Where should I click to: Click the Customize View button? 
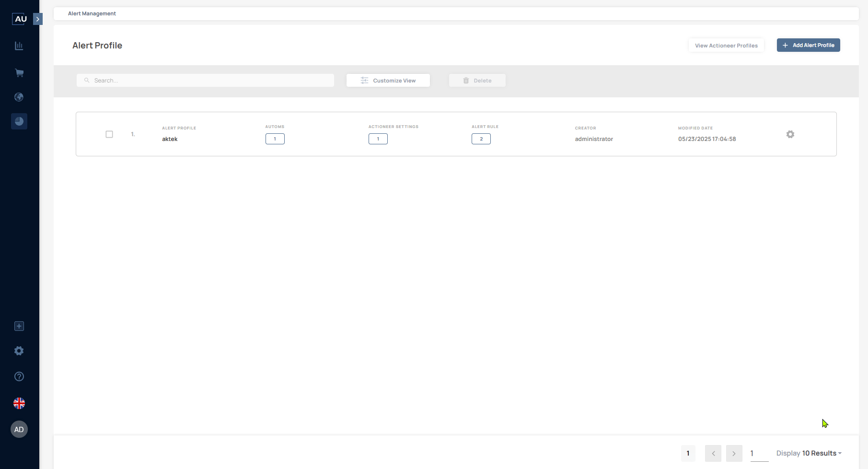[388, 81]
